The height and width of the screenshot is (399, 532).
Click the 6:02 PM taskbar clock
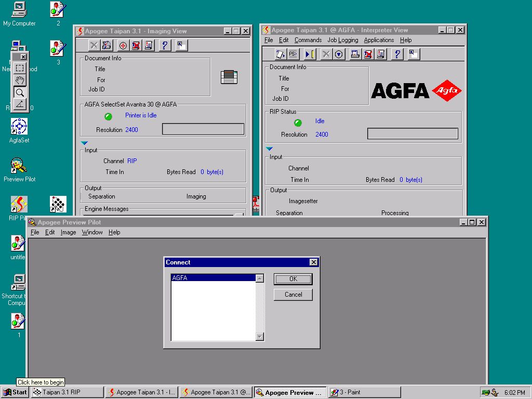coord(514,393)
